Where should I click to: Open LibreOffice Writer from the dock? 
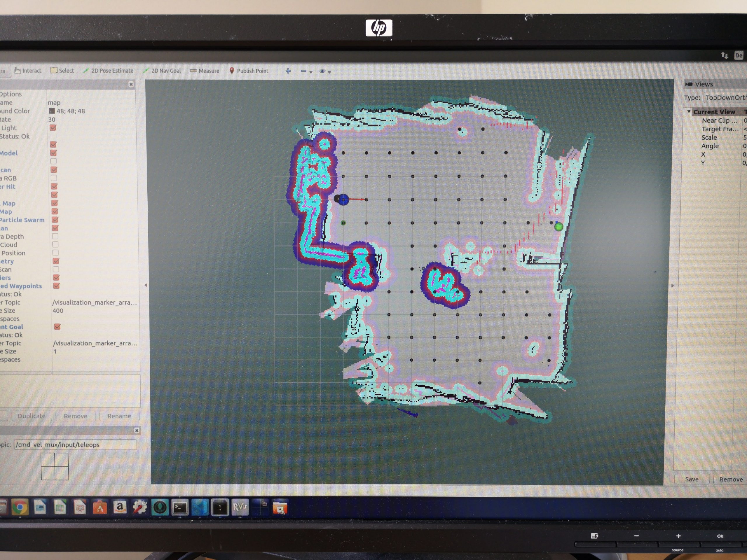[40, 507]
